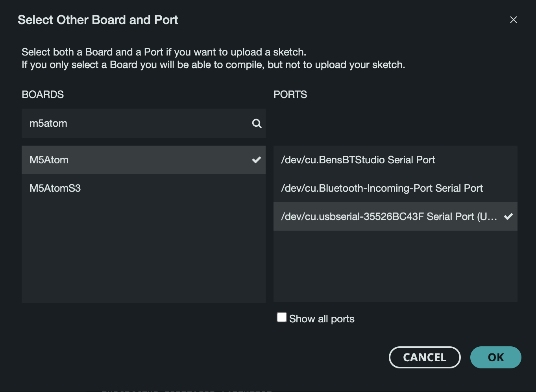The height and width of the screenshot is (392, 536).
Task: Clear the m5atom text in the search box
Action: point(48,123)
